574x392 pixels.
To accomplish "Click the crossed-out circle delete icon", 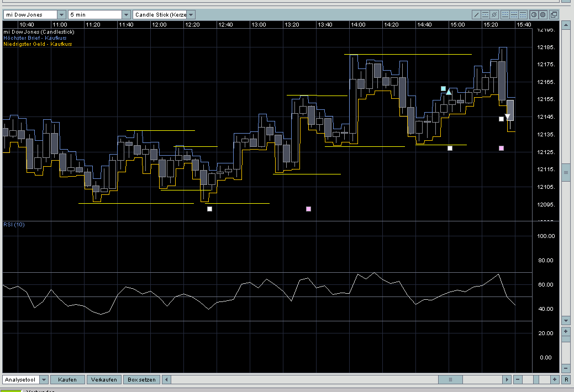I will click(x=494, y=14).
